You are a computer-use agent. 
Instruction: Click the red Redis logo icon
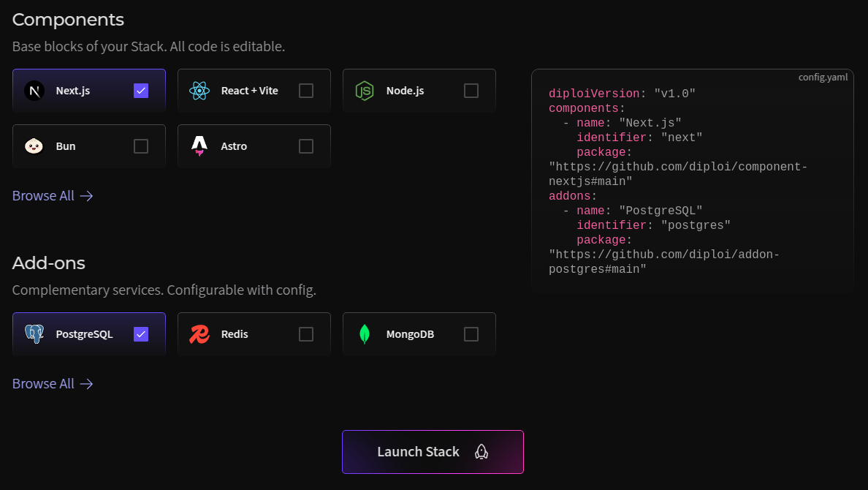click(x=199, y=334)
